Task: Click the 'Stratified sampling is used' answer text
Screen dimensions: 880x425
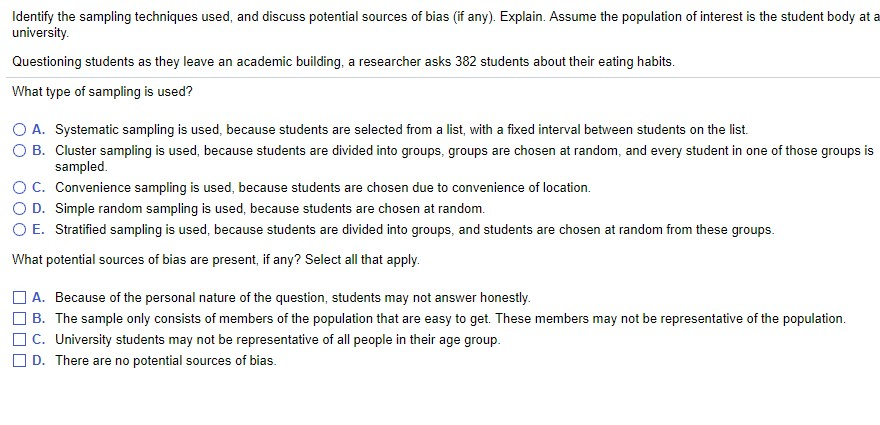Action: pos(414,230)
